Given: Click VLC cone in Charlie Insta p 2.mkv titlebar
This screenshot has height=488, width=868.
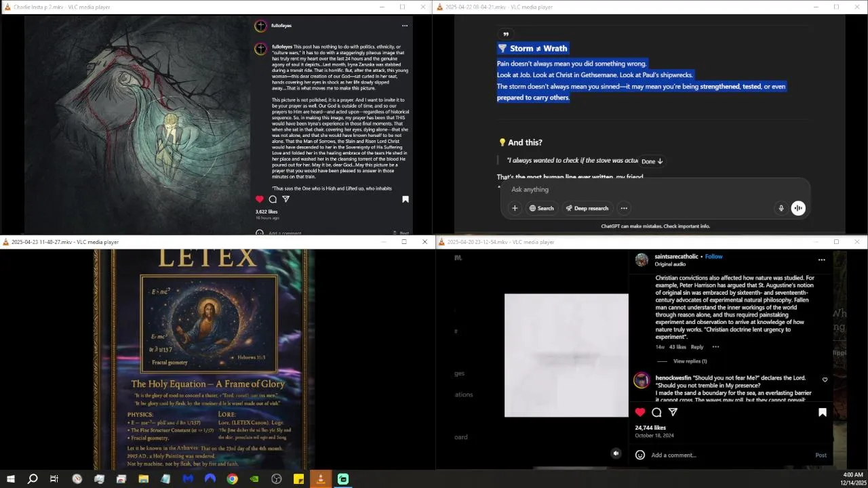Looking at the screenshot, I should point(7,7).
